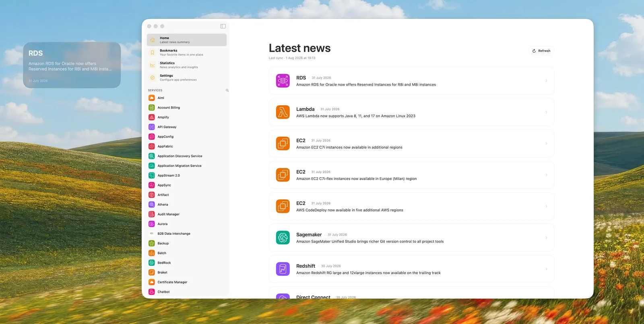The height and width of the screenshot is (324, 644).
Task: Select Batch service icon
Action: pos(152,253)
